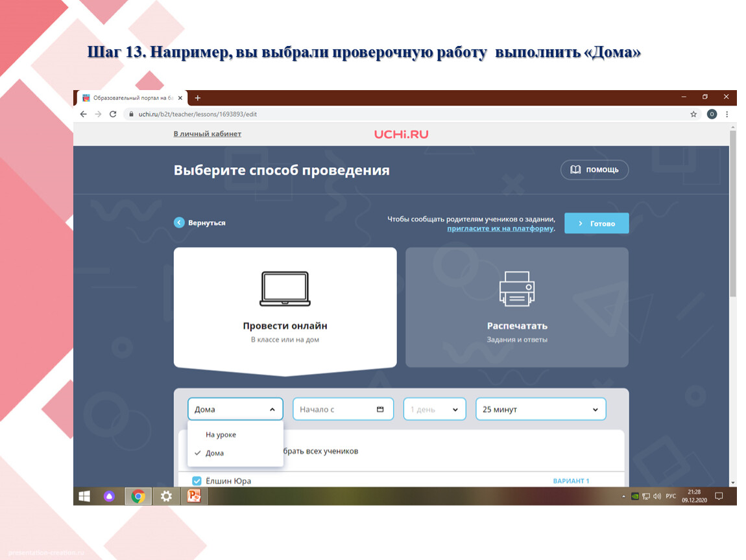Uncheck the student Ёлшин Юра checkbox
The width and height of the screenshot is (746, 560).
click(x=197, y=481)
